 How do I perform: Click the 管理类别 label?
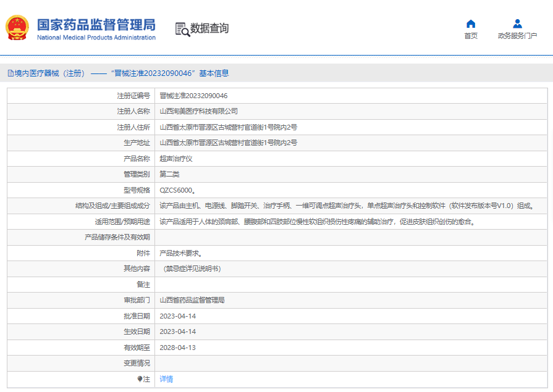tap(137, 174)
